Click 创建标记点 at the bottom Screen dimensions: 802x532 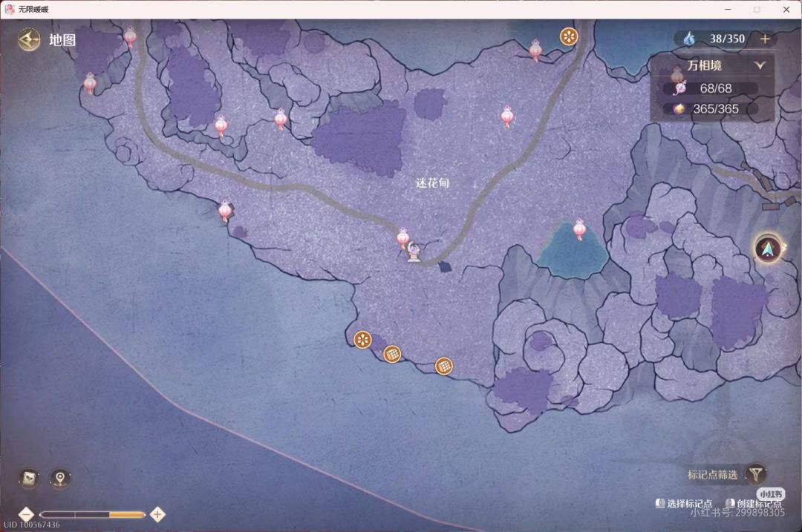coord(758,503)
